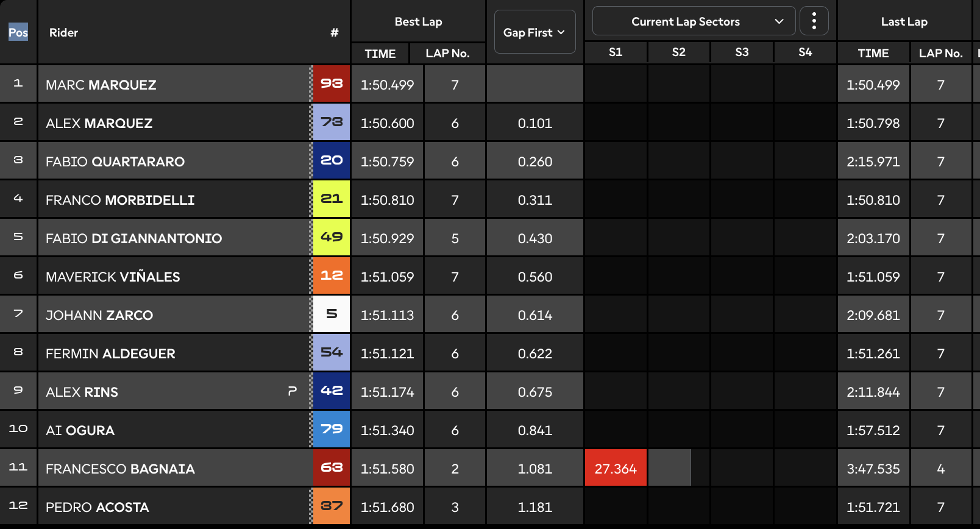980x529 pixels.
Task: Expand the Current Lap Sectors dropdown
Action: (694, 21)
